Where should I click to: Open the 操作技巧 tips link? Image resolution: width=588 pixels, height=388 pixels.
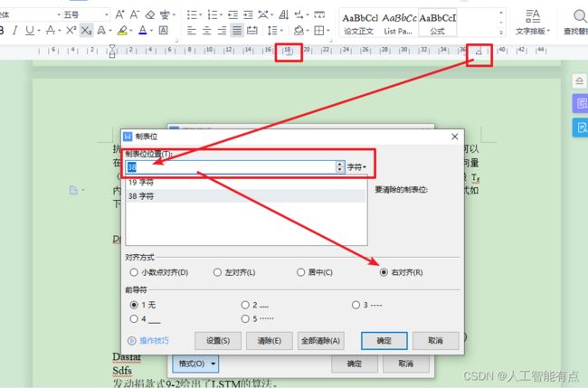point(148,341)
